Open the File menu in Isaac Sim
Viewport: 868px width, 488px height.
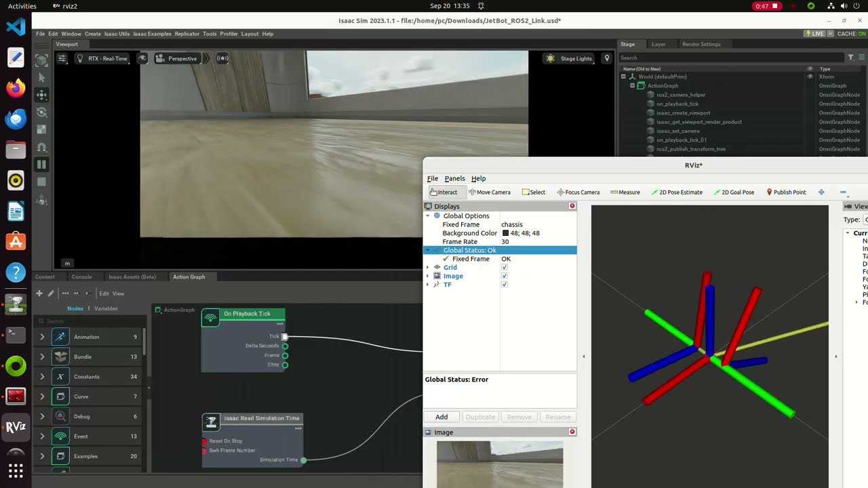click(41, 34)
